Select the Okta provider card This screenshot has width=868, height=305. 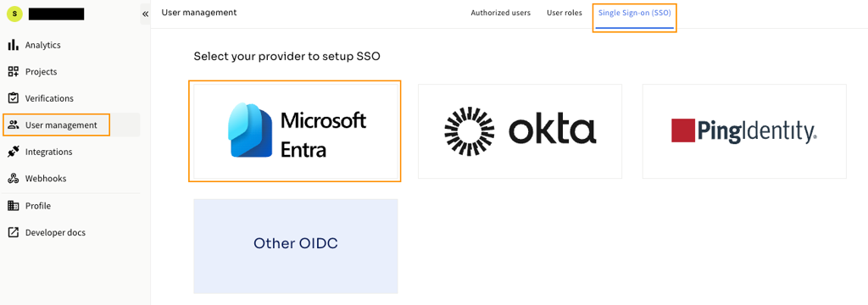520,131
